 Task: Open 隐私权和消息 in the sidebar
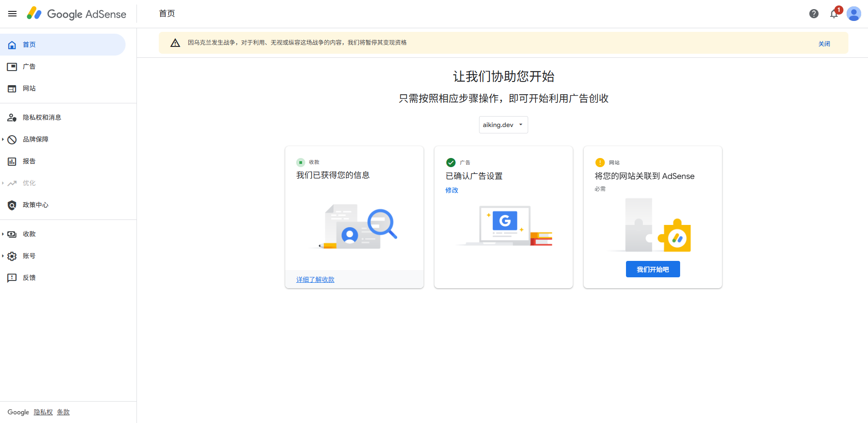point(63,117)
